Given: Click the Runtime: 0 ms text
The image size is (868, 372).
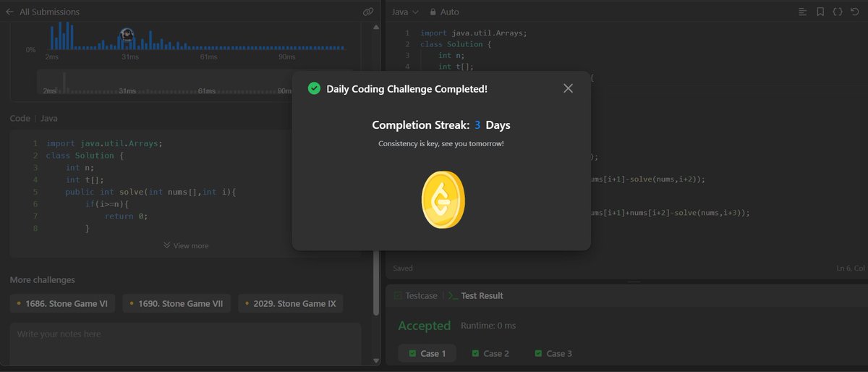Looking at the screenshot, I should (488, 326).
